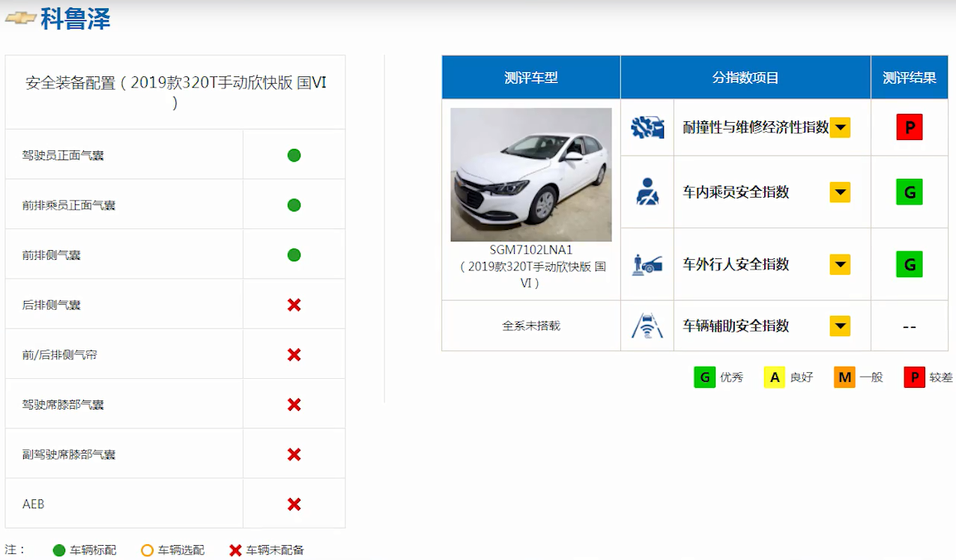Click the 车内乘员安全 seatbelt occupant icon
The width and height of the screenshot is (956, 560).
647,192
